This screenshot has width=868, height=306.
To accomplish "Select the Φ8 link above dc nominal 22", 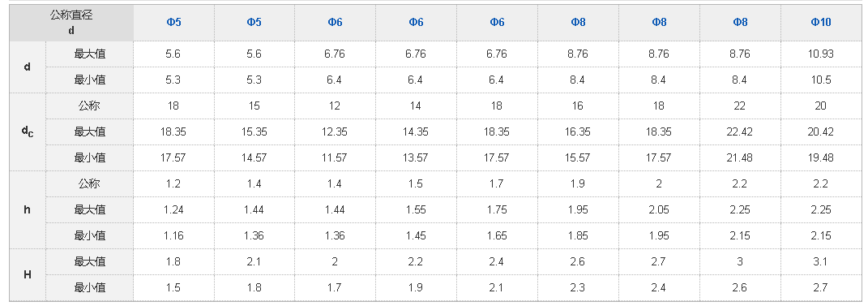I will (x=740, y=22).
